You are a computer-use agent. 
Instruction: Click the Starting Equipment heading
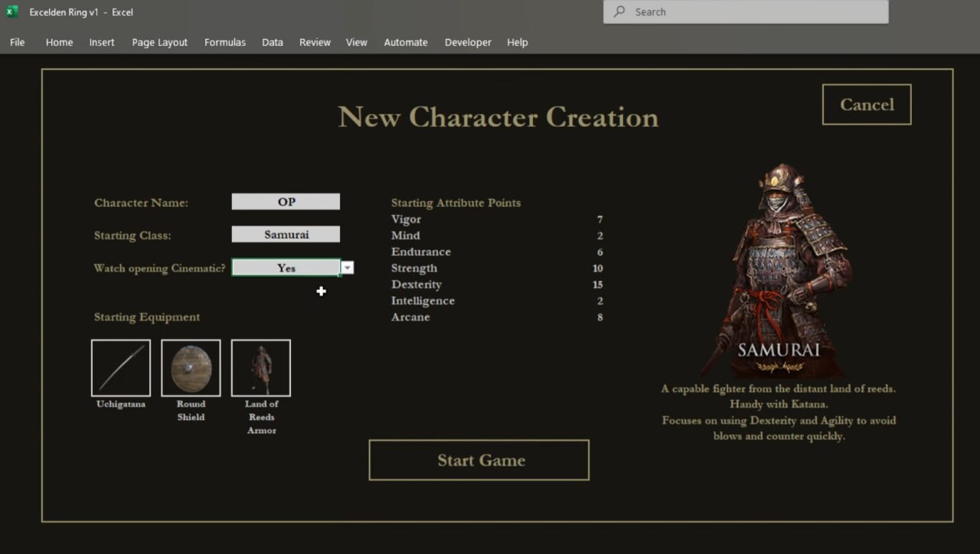pyautogui.click(x=147, y=317)
